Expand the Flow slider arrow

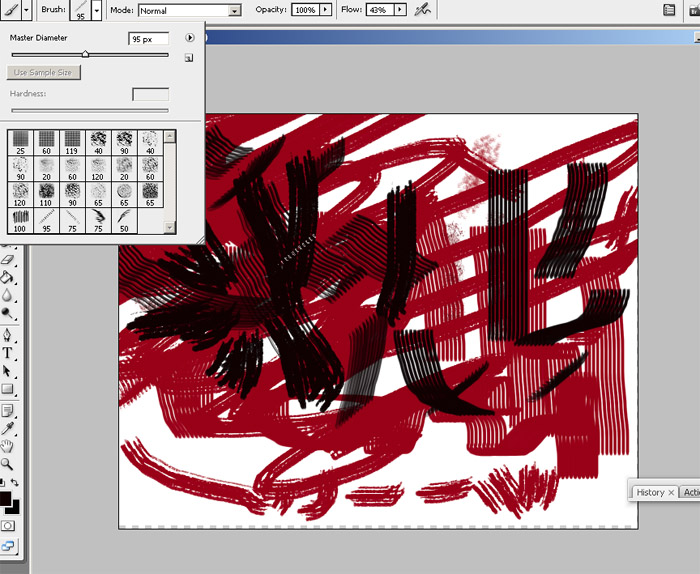[x=401, y=10]
